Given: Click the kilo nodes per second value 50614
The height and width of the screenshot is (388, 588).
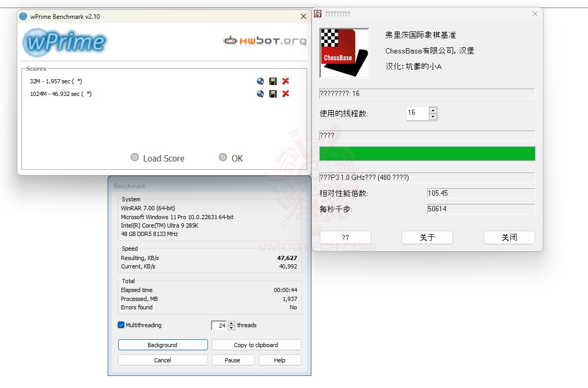Looking at the screenshot, I should click(x=481, y=209).
